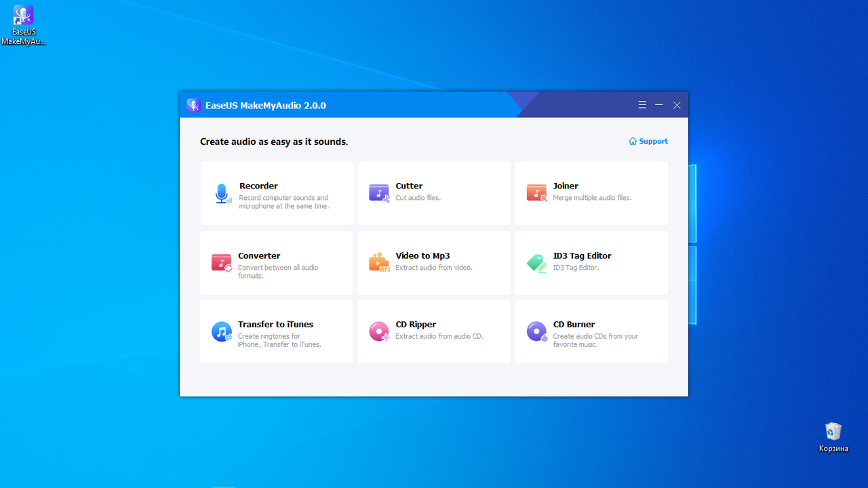Click the house icon beside Support
This screenshot has width=868, height=488.
point(633,142)
